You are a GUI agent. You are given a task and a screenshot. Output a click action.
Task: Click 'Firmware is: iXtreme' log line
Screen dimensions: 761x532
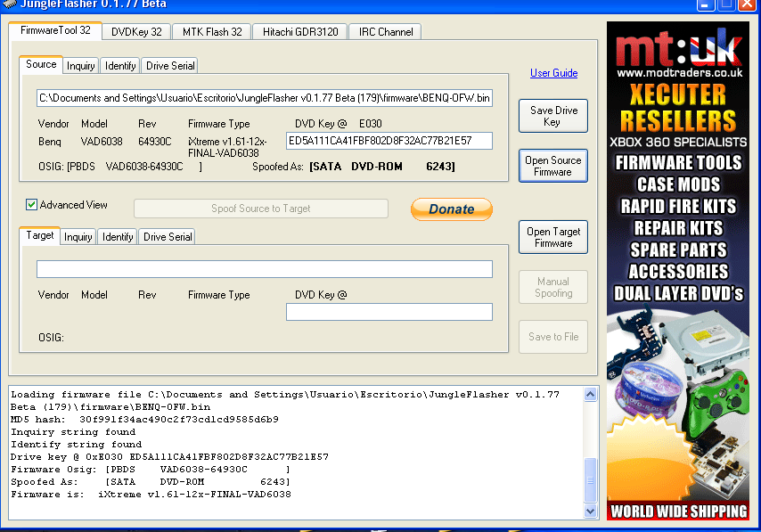click(x=151, y=495)
